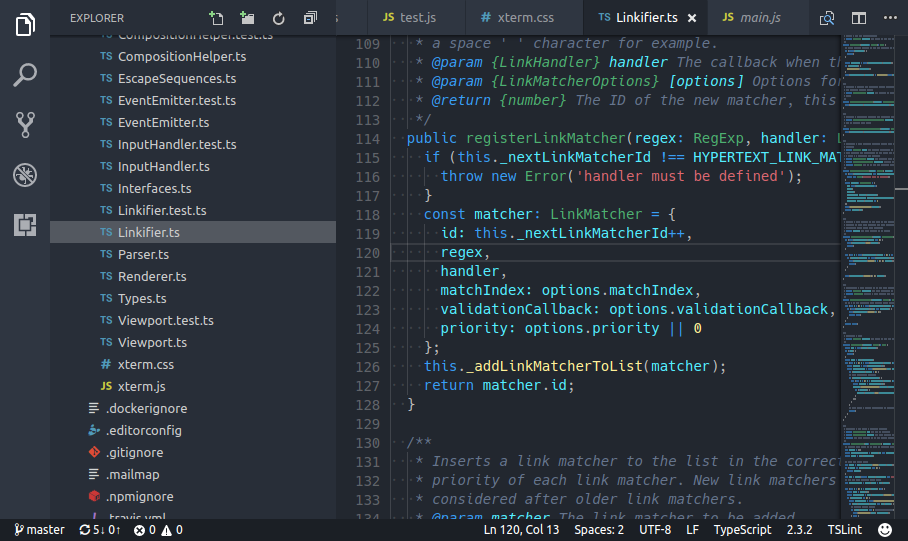Screen dimensions: 908x541
Task: Open Types.ts file
Action: [193, 298]
